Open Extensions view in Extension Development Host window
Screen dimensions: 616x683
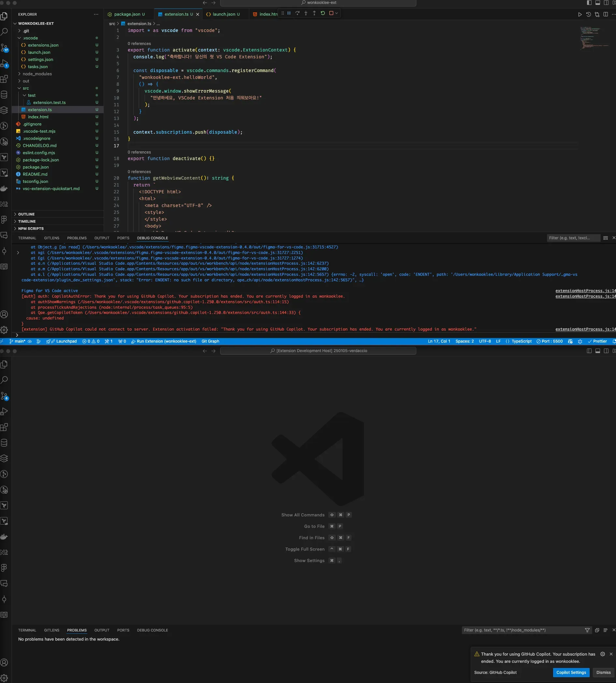coord(5,427)
